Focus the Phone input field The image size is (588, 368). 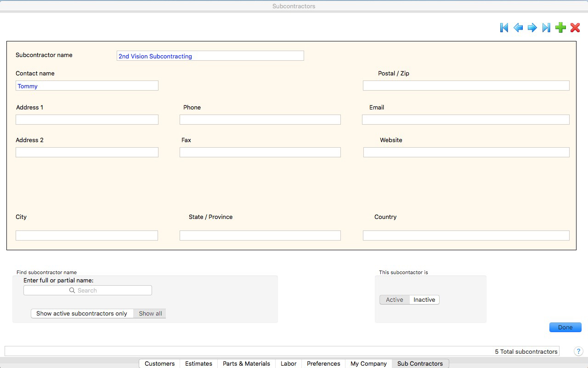pos(260,120)
